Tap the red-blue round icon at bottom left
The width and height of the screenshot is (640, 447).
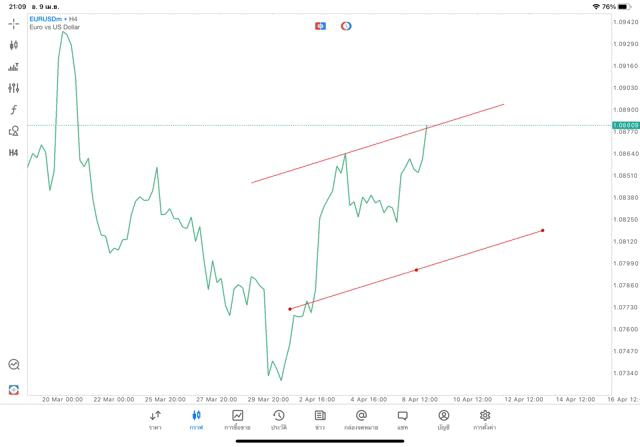pyautogui.click(x=13, y=389)
